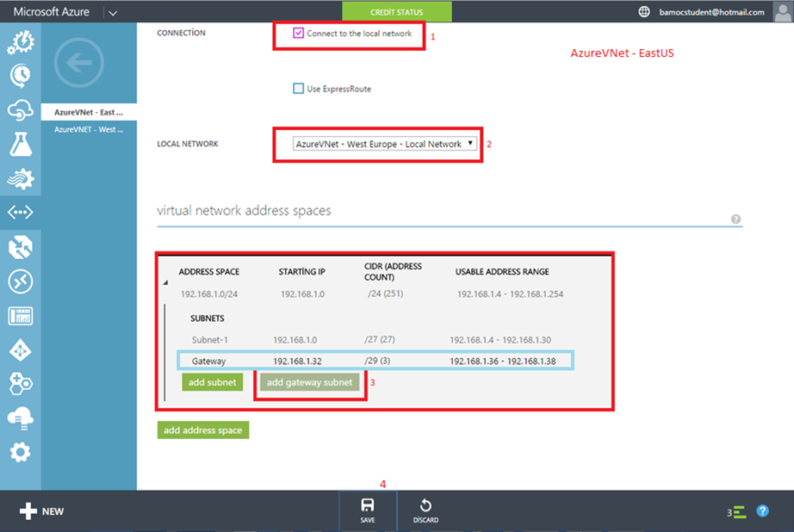This screenshot has width=794, height=532.
Task: Open the Settings gear at sidebar bottom
Action: [x=21, y=452]
